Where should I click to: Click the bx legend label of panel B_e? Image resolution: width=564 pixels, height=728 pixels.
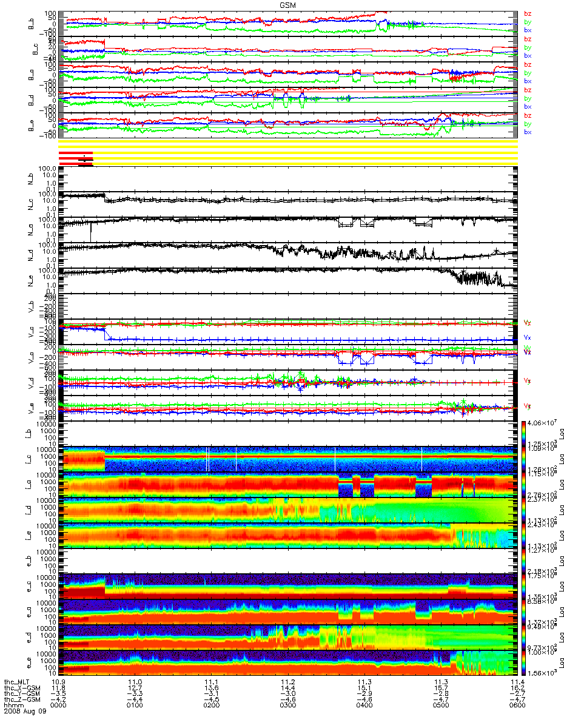(x=528, y=132)
